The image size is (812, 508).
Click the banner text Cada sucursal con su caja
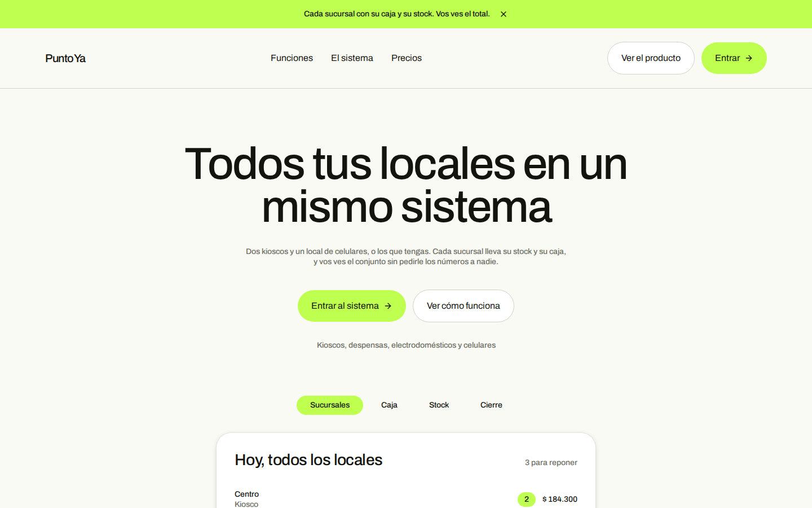tap(397, 14)
